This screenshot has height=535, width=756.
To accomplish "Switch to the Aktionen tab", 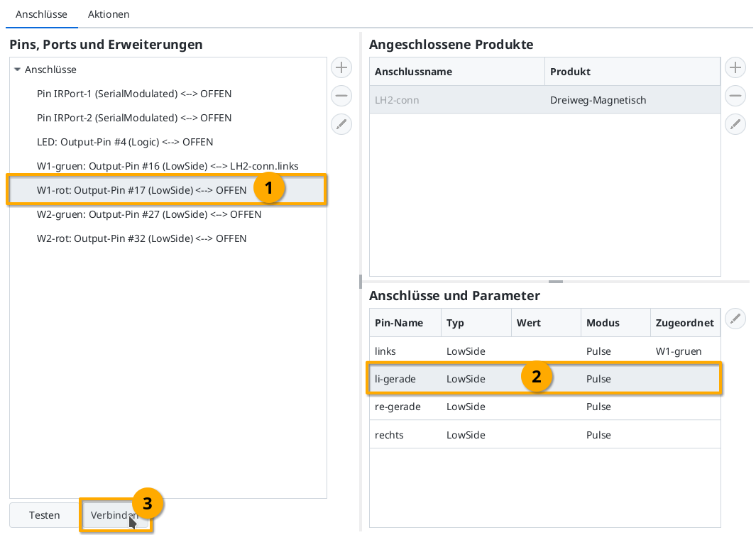I will point(108,14).
